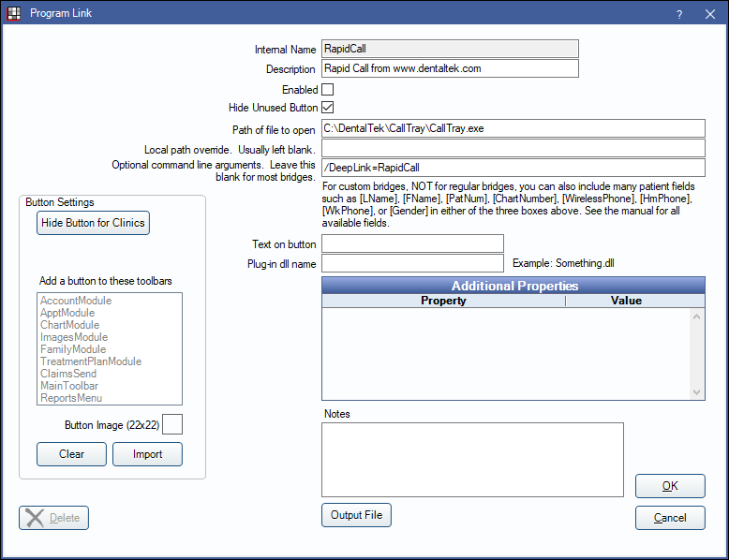Select MainToolbar in toolbar list
The image size is (729, 560).
[x=69, y=386]
